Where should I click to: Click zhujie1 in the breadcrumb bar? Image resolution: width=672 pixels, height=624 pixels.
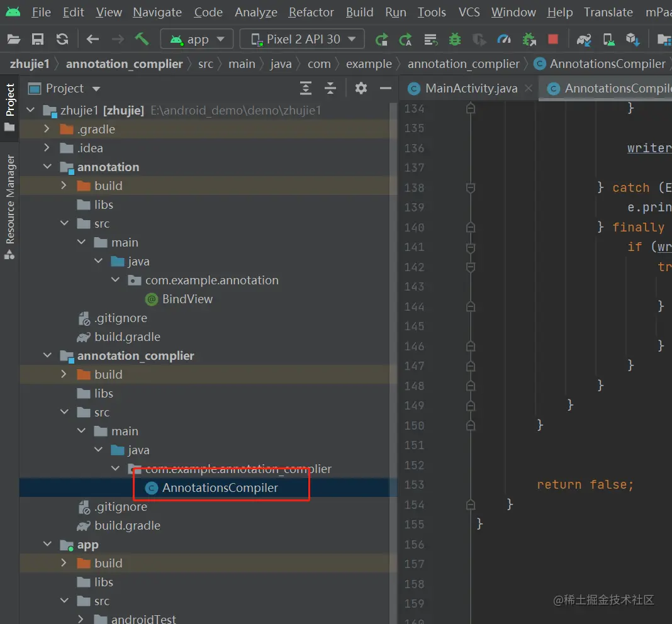(30, 64)
